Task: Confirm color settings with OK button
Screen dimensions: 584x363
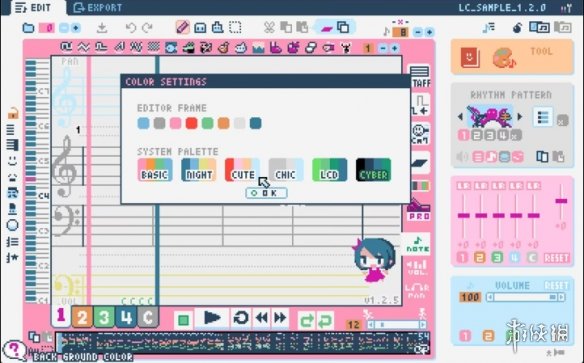Action: click(266, 193)
